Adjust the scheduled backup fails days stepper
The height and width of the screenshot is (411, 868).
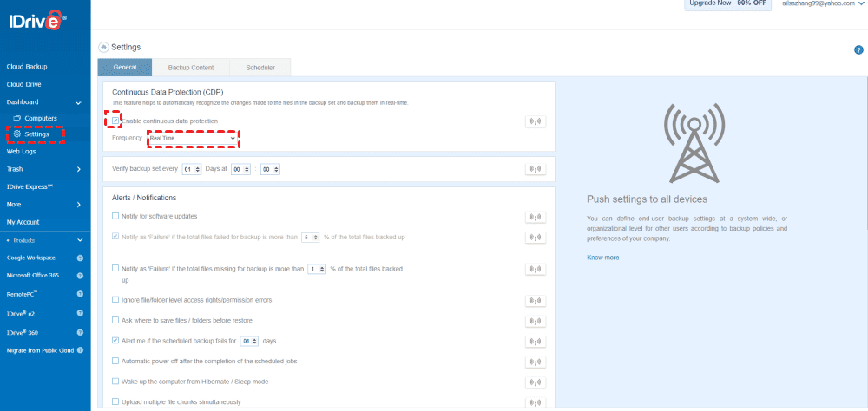pyautogui.click(x=250, y=342)
